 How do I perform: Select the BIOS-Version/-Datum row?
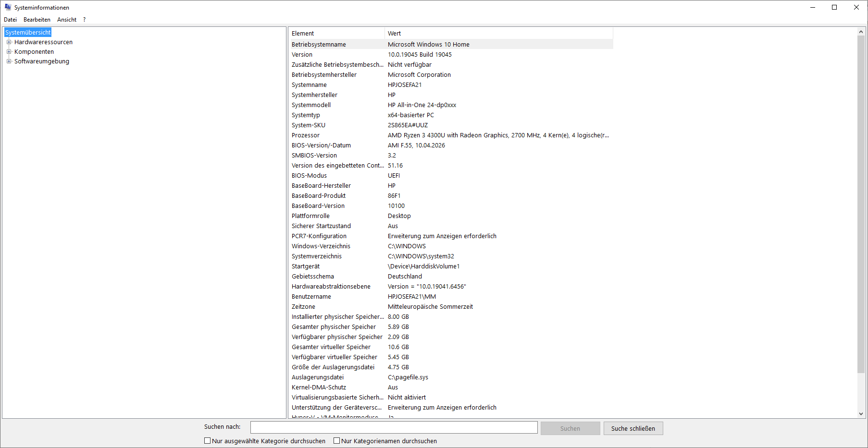click(x=451, y=145)
